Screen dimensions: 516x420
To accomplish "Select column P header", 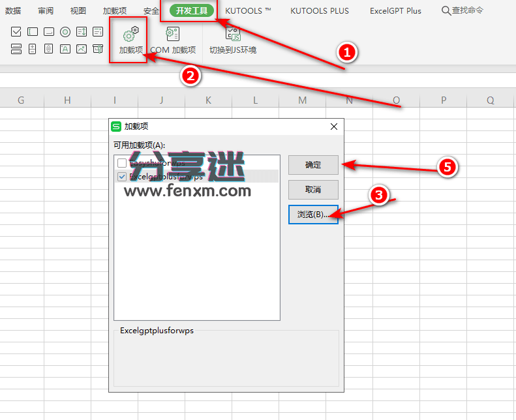I will [x=444, y=100].
